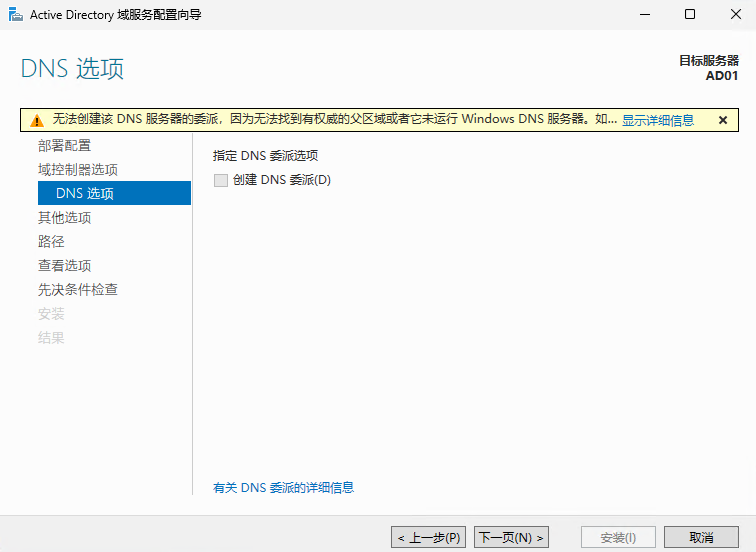The width and height of the screenshot is (756, 552).
Task: Open the 查看选项 step
Action: pos(64,266)
